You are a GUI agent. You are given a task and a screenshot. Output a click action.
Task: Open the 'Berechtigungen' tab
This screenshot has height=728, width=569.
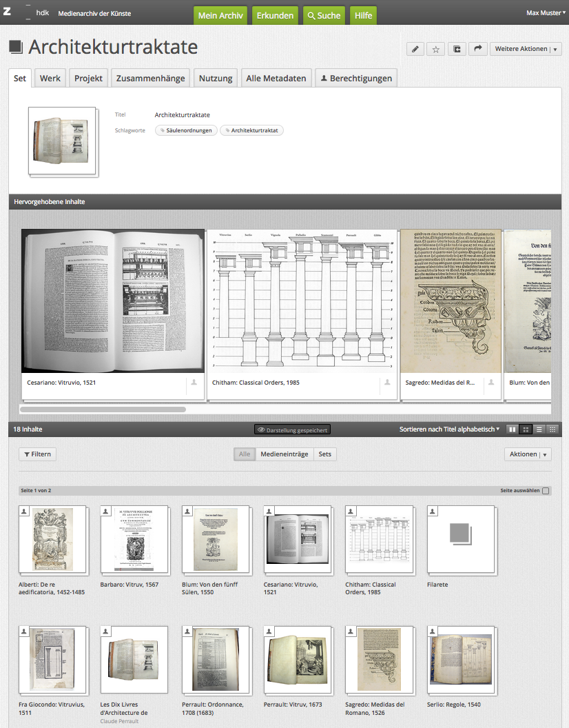(355, 79)
